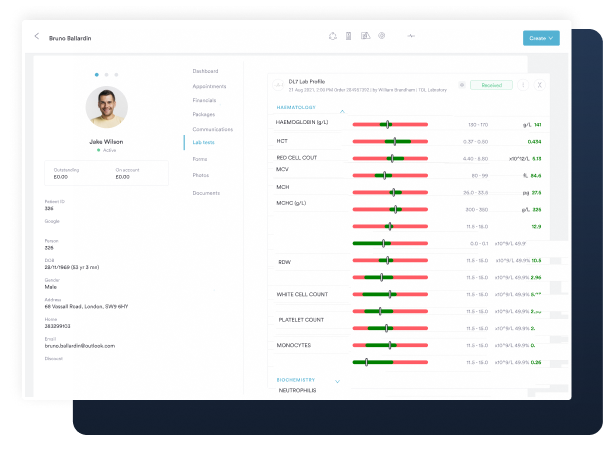Image resolution: width=603 pixels, height=458 pixels.
Task: Click Jake Wilson's profile photo
Action: (106, 108)
